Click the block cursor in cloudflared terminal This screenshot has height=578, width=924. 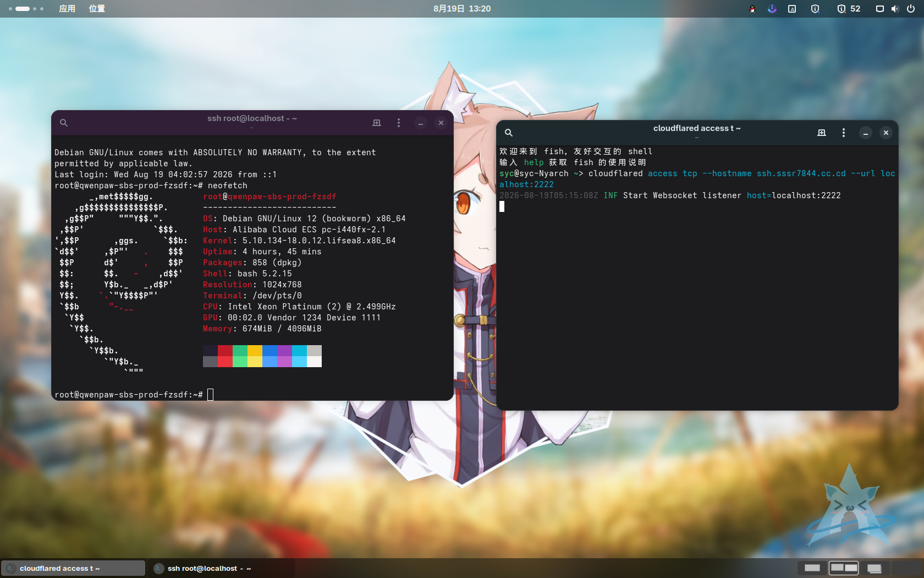click(502, 206)
